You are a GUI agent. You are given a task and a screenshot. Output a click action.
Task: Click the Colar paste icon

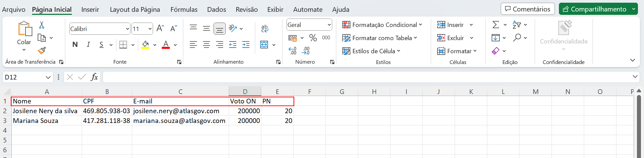(25, 29)
